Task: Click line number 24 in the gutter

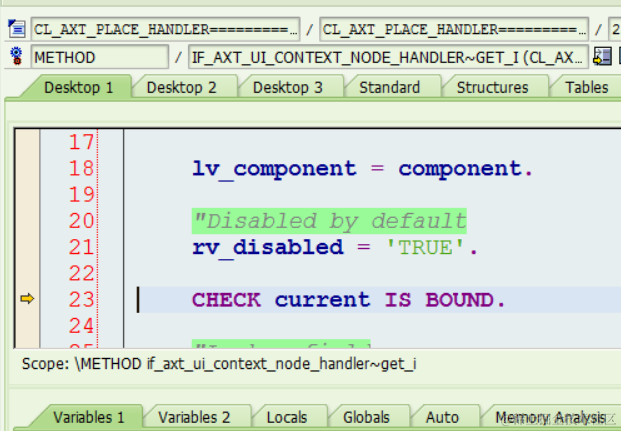Action: (82, 326)
